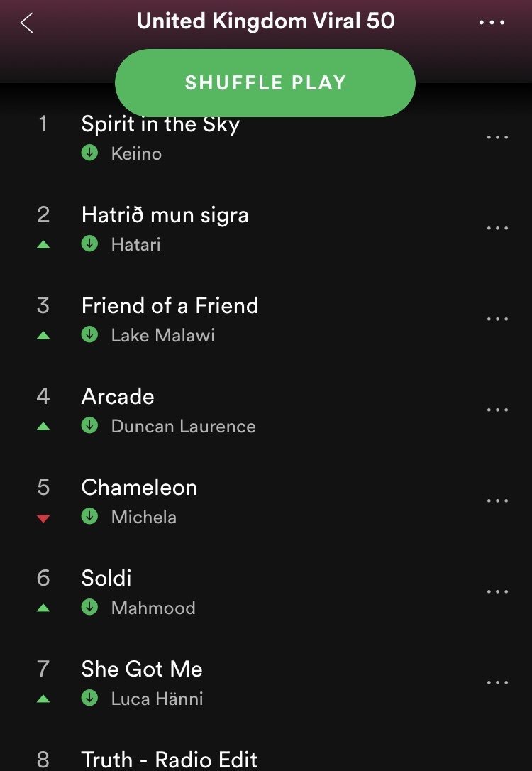Tap the United Kingdom Viral 50 title
This screenshot has height=771, width=532.
(x=265, y=21)
